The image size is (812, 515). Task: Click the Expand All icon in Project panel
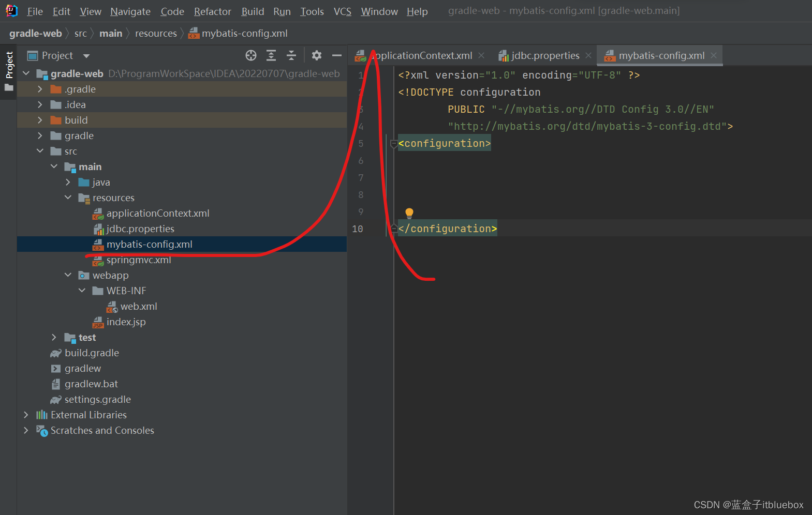point(271,55)
